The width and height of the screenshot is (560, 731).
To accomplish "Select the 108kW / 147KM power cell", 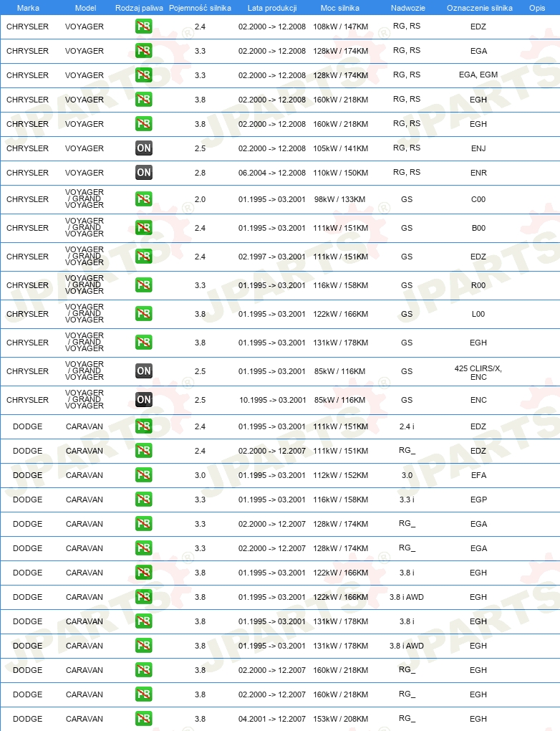I will coord(341,27).
